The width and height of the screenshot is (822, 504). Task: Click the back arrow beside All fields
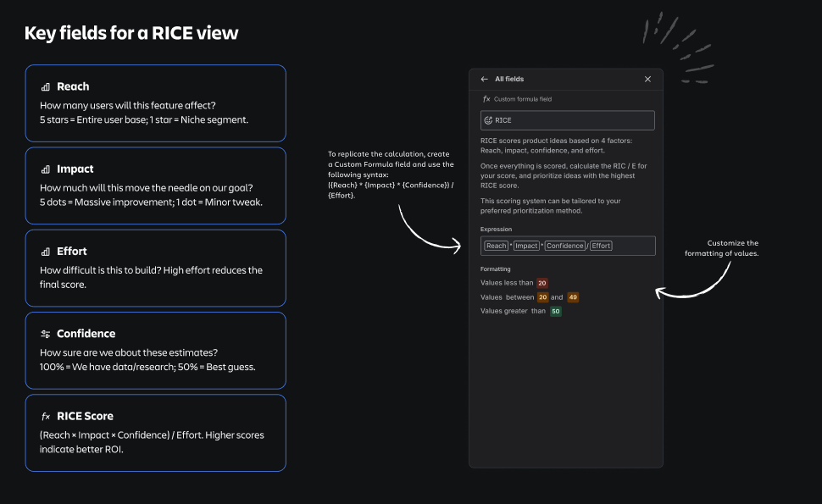[x=485, y=79]
